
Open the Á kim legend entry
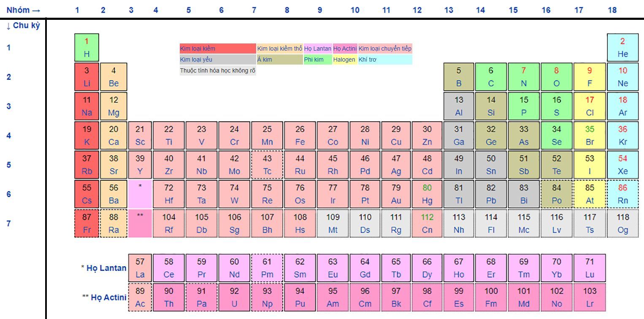pyautogui.click(x=279, y=59)
